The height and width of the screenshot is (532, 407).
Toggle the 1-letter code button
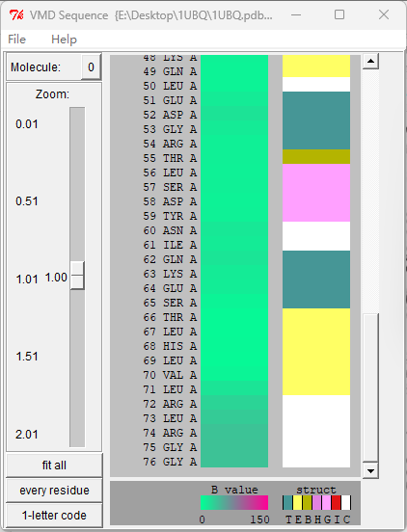coord(54,516)
